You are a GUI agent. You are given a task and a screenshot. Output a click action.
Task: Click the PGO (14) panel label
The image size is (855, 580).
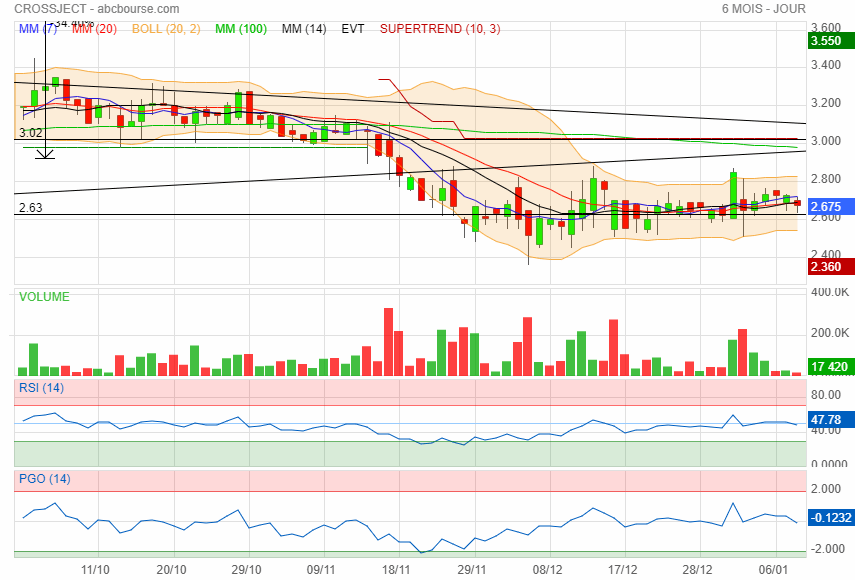click(x=45, y=479)
